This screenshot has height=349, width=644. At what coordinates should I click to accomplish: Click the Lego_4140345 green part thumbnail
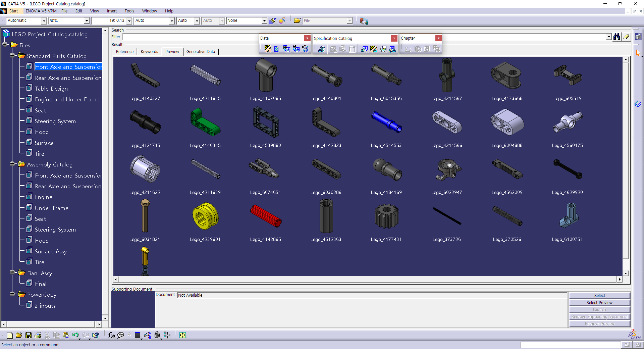pyautogui.click(x=205, y=122)
